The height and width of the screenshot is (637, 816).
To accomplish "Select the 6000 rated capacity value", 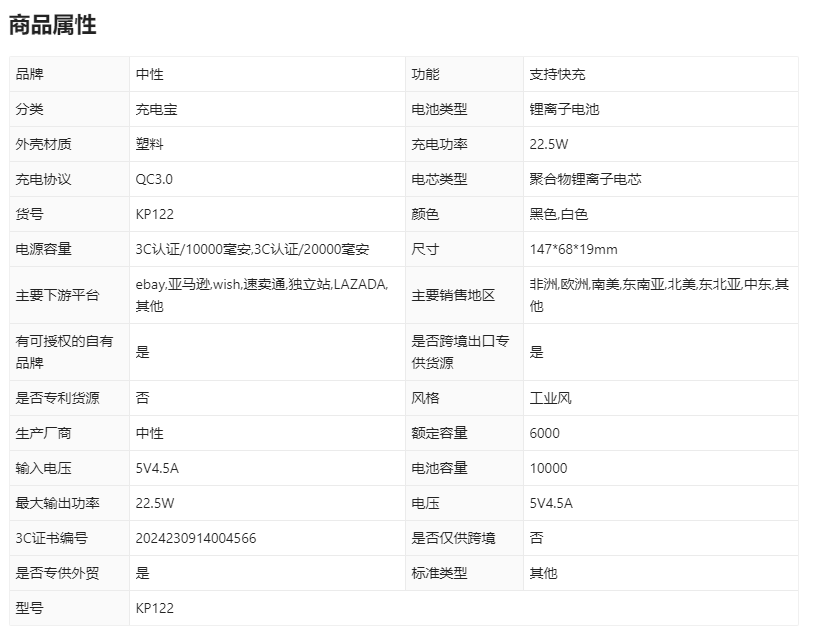I will pyautogui.click(x=544, y=433).
